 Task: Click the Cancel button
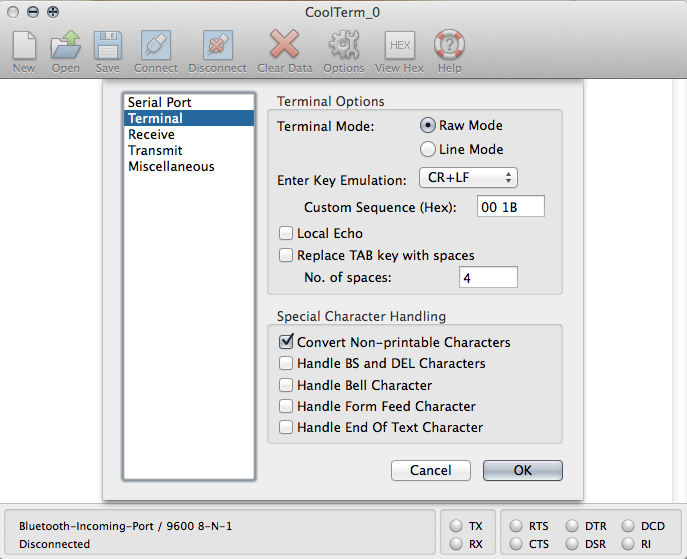pyautogui.click(x=431, y=470)
